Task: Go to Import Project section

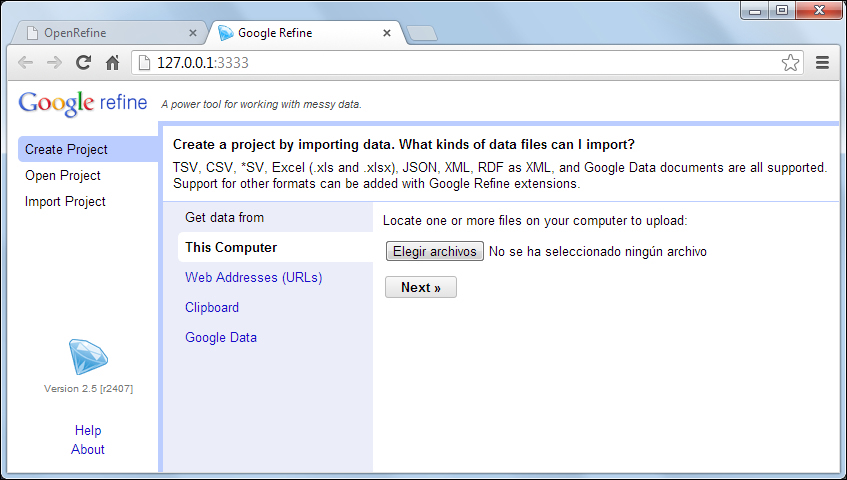Action: [65, 201]
